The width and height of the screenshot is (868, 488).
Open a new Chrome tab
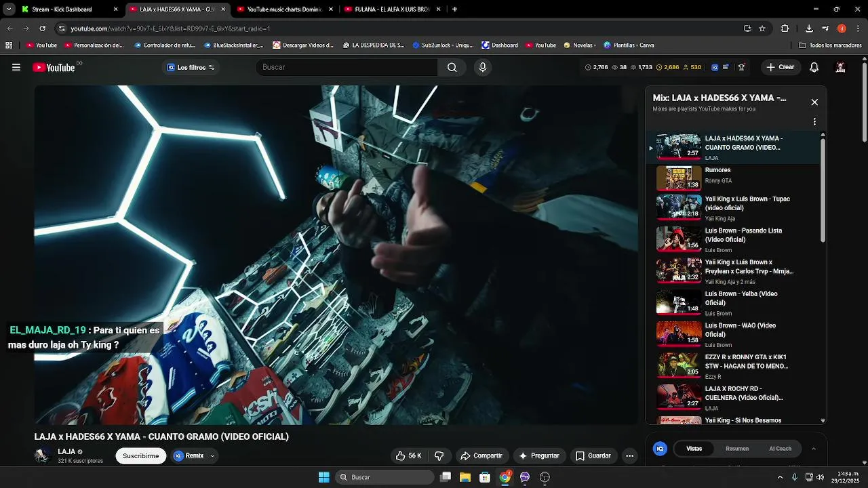pos(454,9)
